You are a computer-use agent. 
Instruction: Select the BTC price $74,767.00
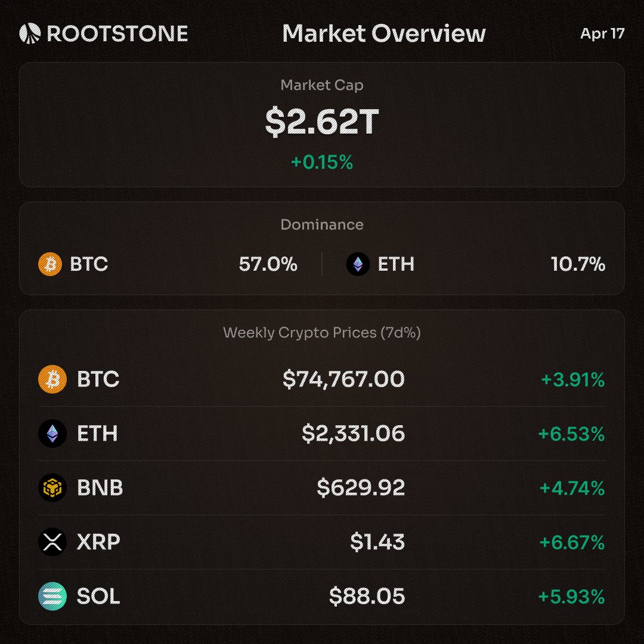[343, 379]
